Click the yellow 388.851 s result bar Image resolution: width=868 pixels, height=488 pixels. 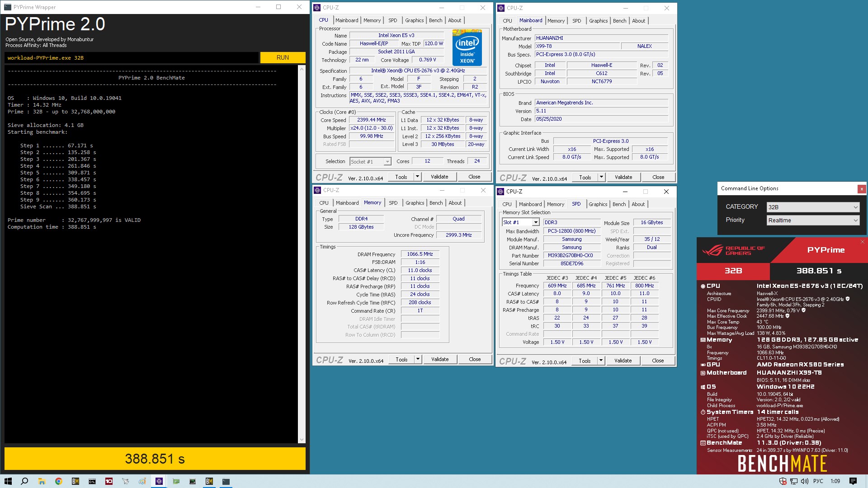point(155,459)
